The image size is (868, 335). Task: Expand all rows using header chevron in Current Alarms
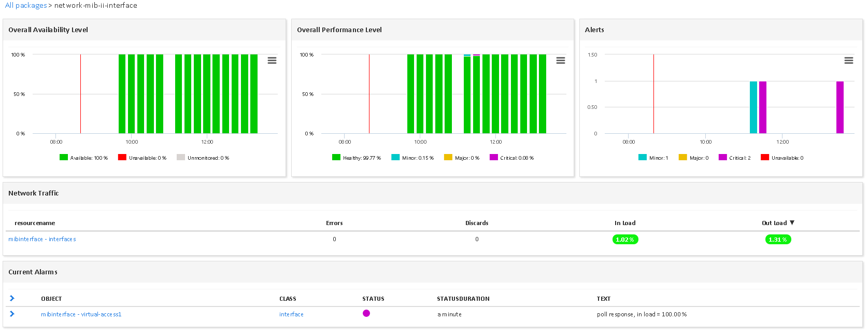[x=12, y=298]
